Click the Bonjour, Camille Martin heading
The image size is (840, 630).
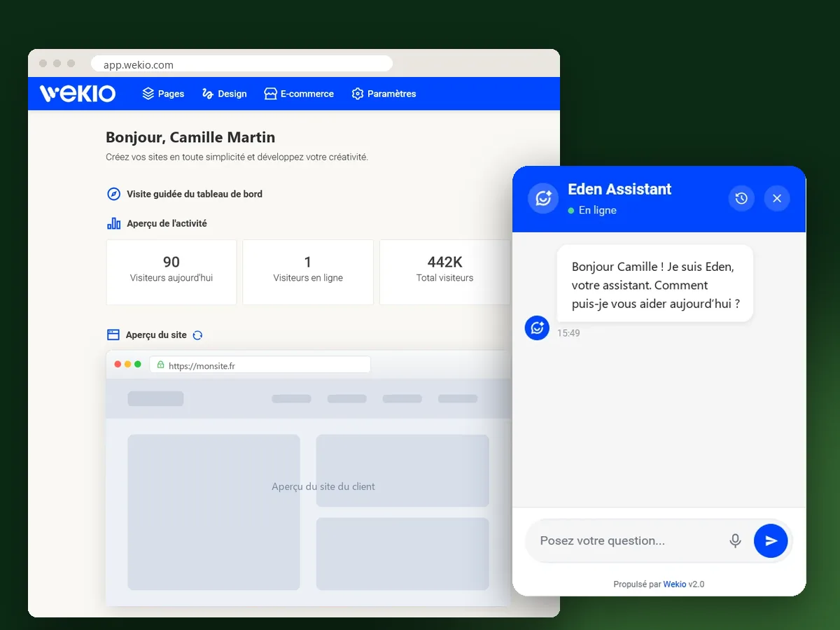[x=190, y=137]
